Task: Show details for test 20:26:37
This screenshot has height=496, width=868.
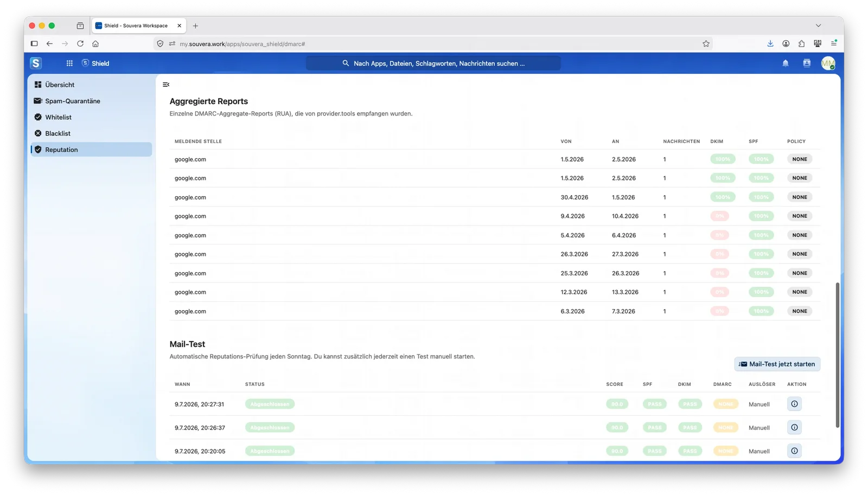Action: tap(794, 427)
